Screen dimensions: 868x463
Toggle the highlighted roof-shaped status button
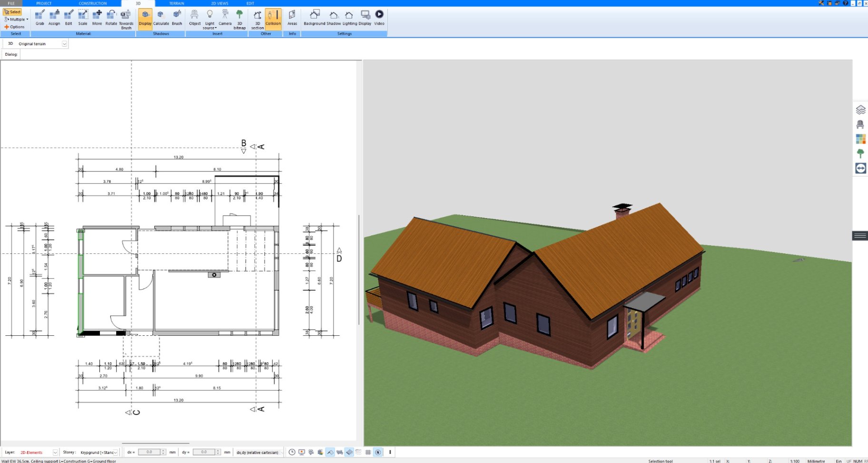[330, 452]
